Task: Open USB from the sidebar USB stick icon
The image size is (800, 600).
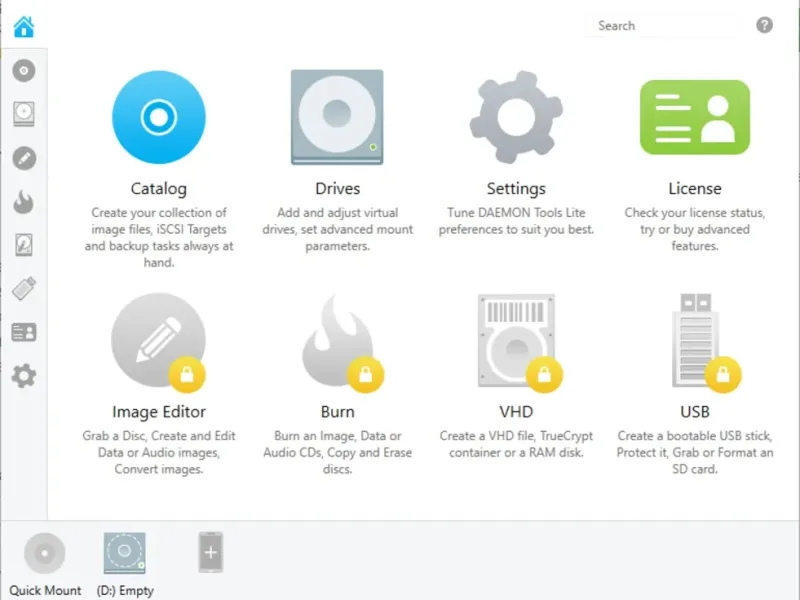Action: point(24,289)
